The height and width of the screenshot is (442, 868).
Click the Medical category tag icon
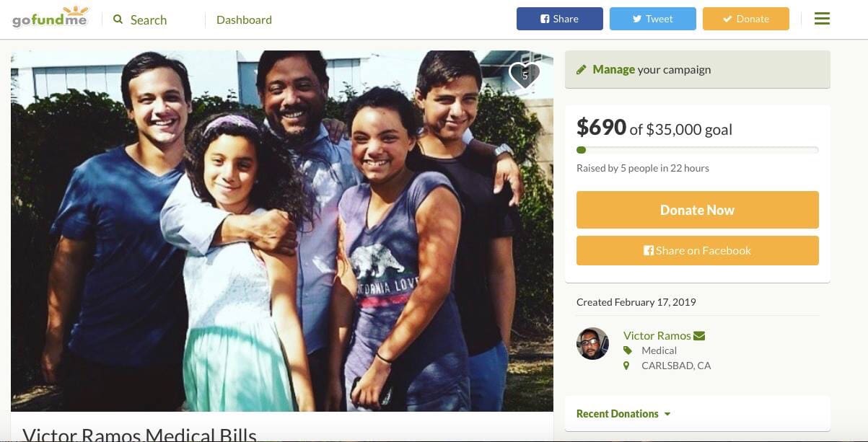coord(627,350)
